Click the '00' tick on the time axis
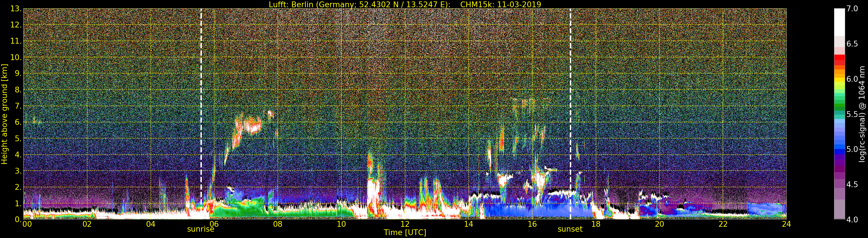The image size is (868, 238). point(27,224)
